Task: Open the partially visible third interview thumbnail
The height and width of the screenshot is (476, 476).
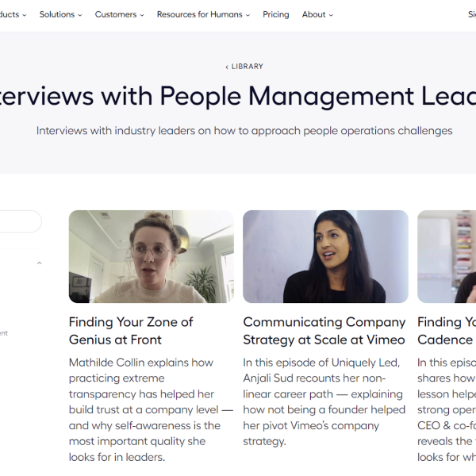Action: (x=447, y=256)
